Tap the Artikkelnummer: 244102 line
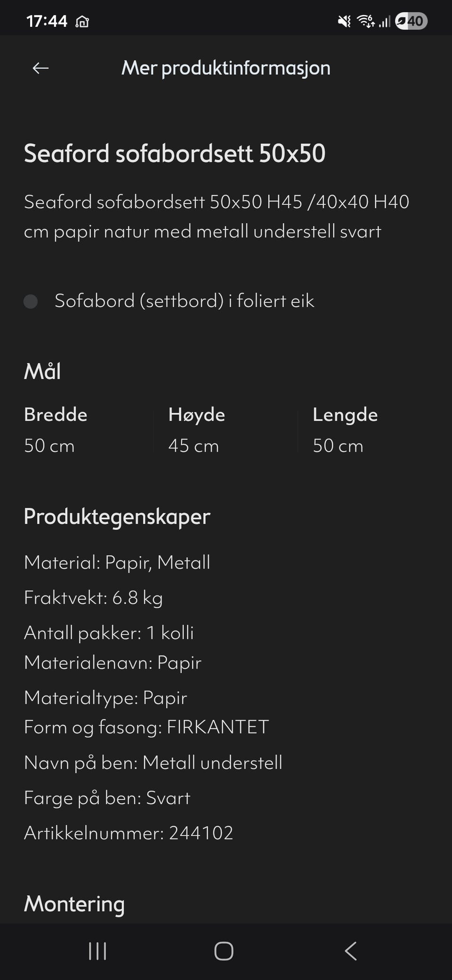 click(x=129, y=833)
